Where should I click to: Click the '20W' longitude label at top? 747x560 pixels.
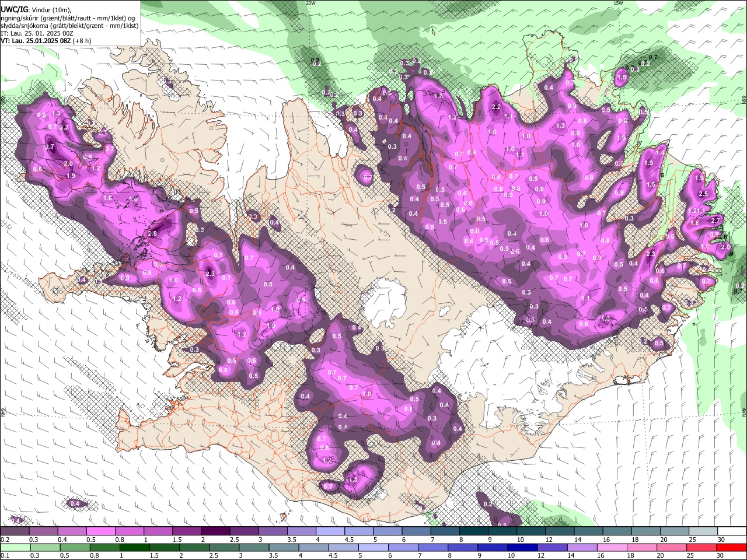310,3
